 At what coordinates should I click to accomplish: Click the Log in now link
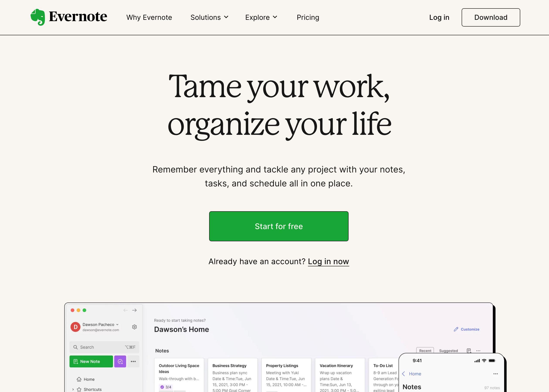(x=328, y=261)
